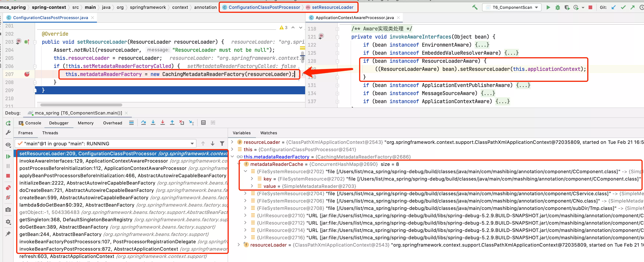Image resolution: width=644 pixels, height=262 pixels.
Task: Open the T6_ComponentScan run configuration dropdown
Action: click(512, 8)
